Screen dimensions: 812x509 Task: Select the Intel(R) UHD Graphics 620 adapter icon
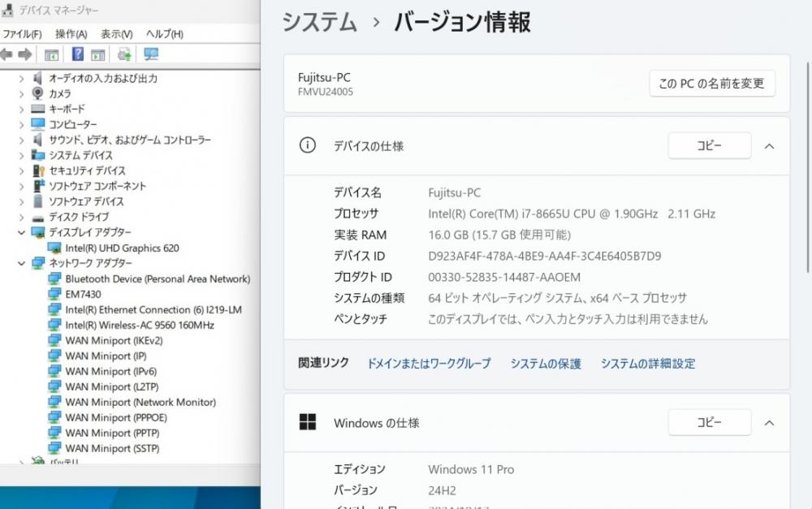[54, 248]
